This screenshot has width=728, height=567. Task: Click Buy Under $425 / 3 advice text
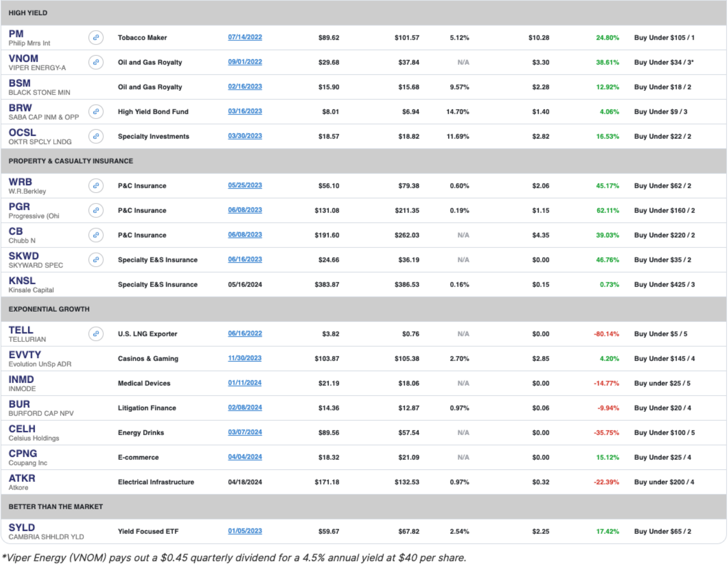[x=664, y=284]
